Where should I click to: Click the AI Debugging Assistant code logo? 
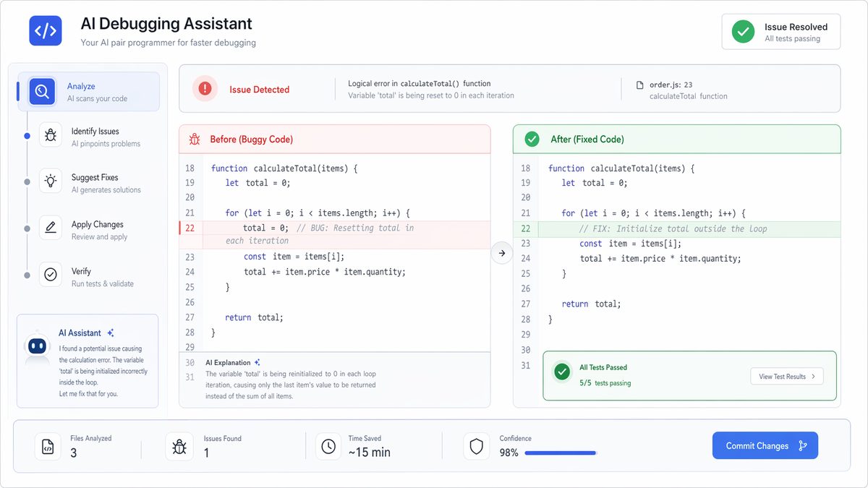[45, 30]
